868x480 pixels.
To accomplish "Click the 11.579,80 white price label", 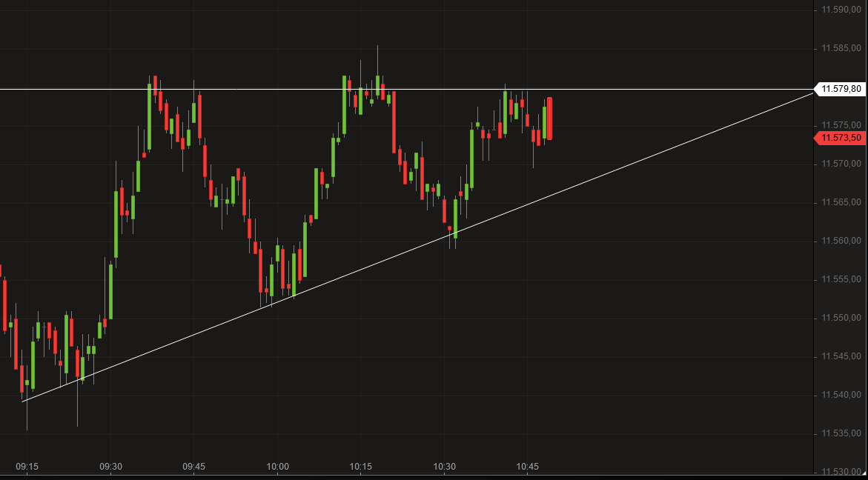I will click(840, 89).
